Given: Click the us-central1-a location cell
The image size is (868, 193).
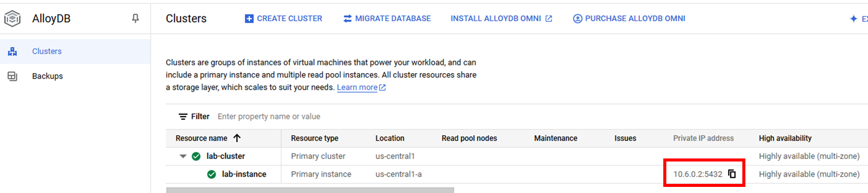Looking at the screenshot, I should [398, 174].
